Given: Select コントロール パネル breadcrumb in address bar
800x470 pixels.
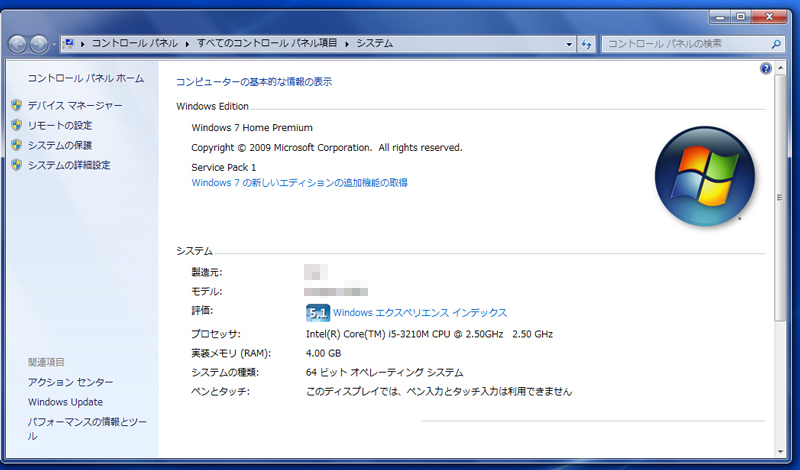Looking at the screenshot, I should pyautogui.click(x=135, y=43).
